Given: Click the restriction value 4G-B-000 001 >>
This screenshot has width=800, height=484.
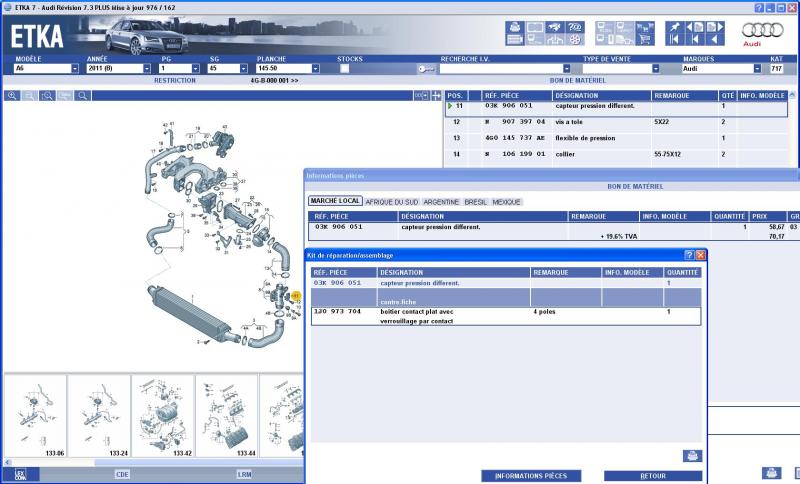Looking at the screenshot, I should coord(274,81).
